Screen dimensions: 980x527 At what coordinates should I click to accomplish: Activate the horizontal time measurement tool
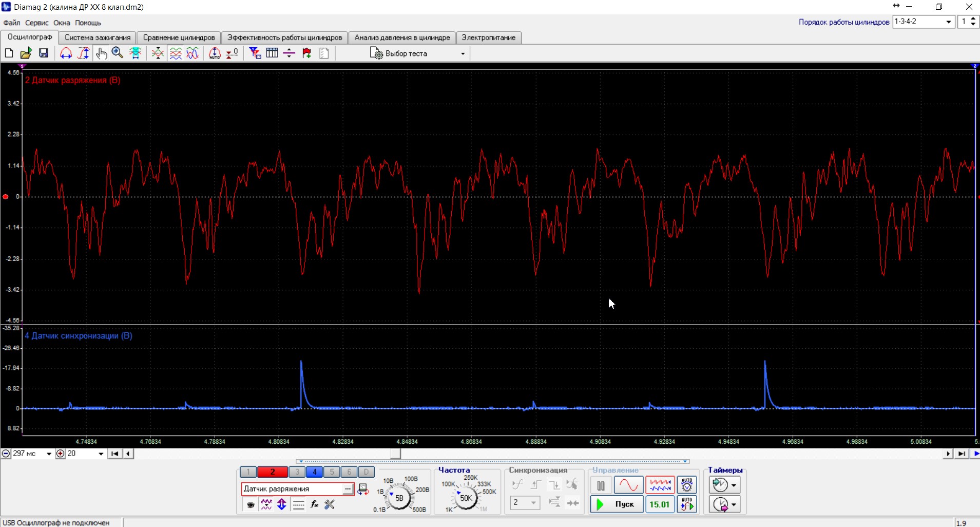tap(66, 53)
